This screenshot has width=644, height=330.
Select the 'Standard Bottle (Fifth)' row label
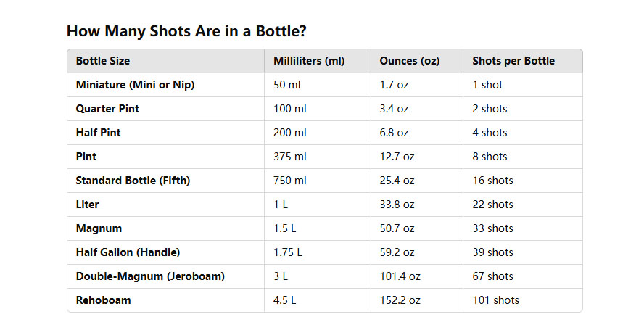point(133,181)
